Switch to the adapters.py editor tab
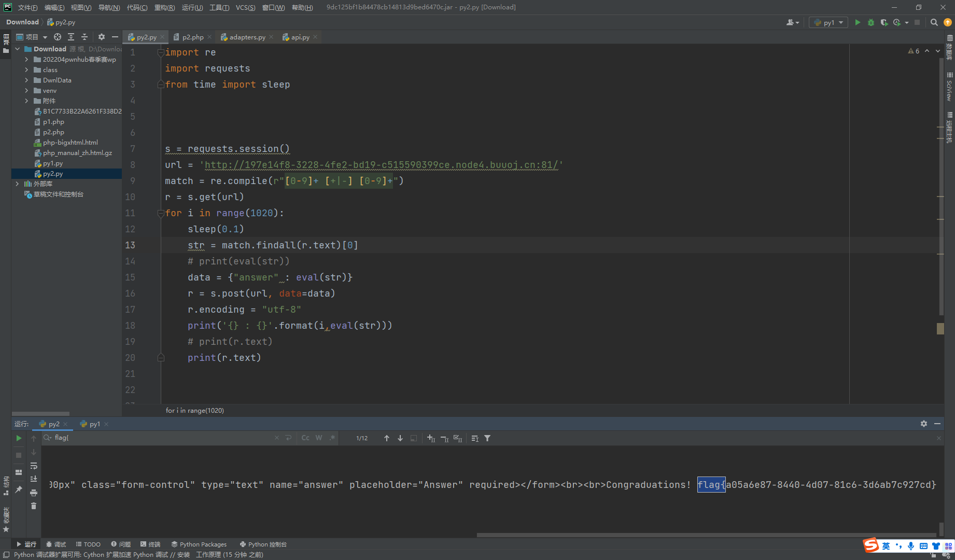Viewport: 955px width, 560px height. pos(247,37)
